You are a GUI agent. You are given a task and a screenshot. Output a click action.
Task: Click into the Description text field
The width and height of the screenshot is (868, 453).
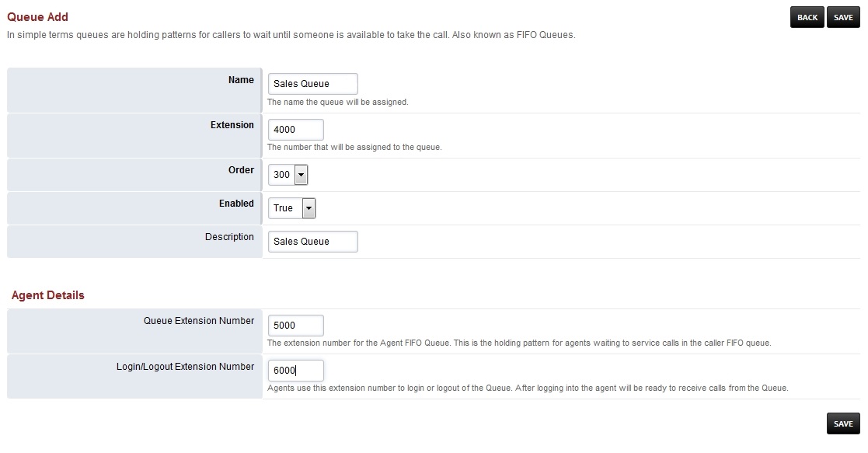[x=312, y=242]
